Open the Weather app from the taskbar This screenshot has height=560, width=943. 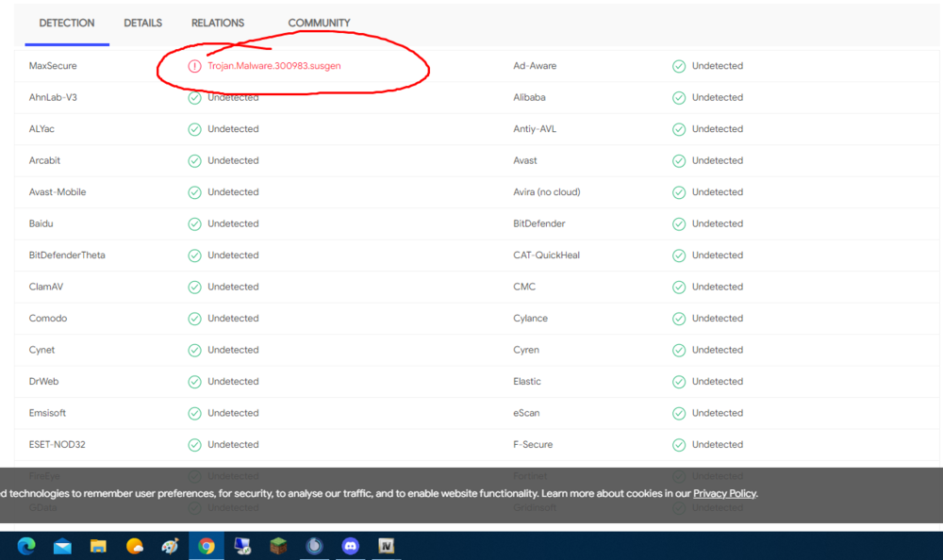tap(135, 546)
